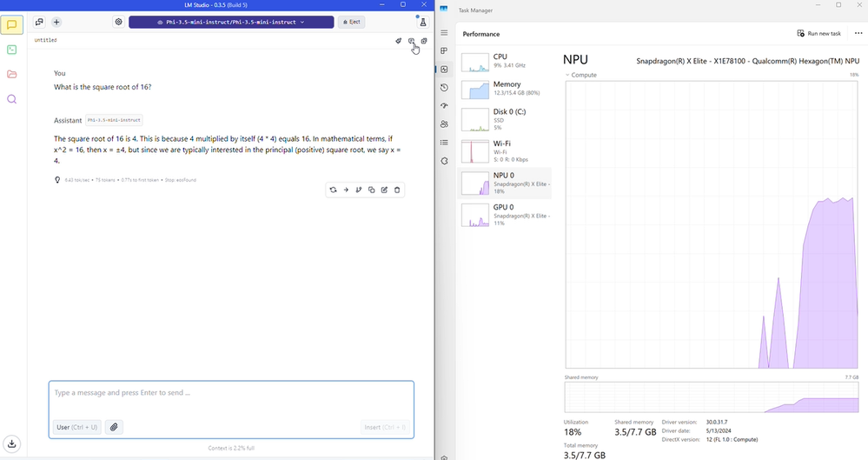The height and width of the screenshot is (460, 868).
Task: Click the Phi-3.5-mini-instruct tag beside Assistant
Action: tap(114, 120)
